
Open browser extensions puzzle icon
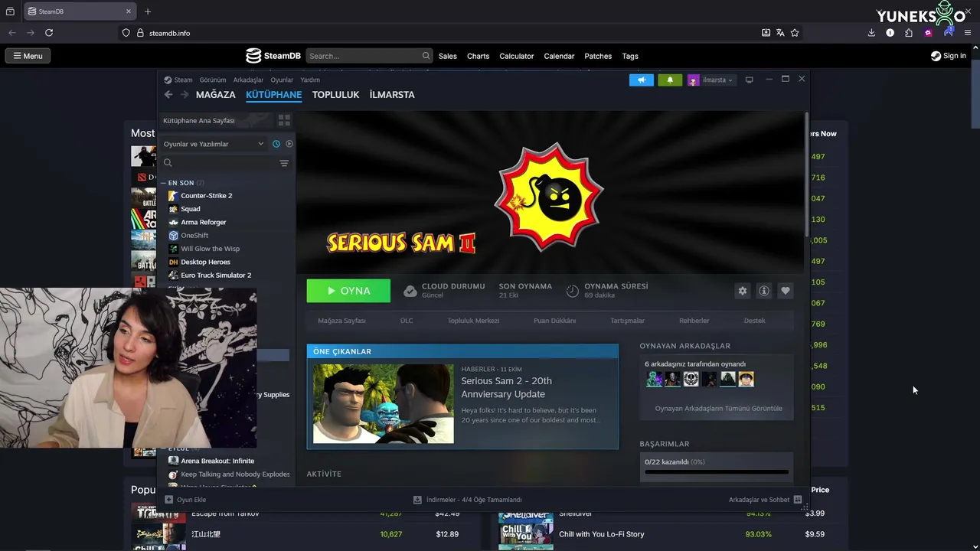point(909,33)
